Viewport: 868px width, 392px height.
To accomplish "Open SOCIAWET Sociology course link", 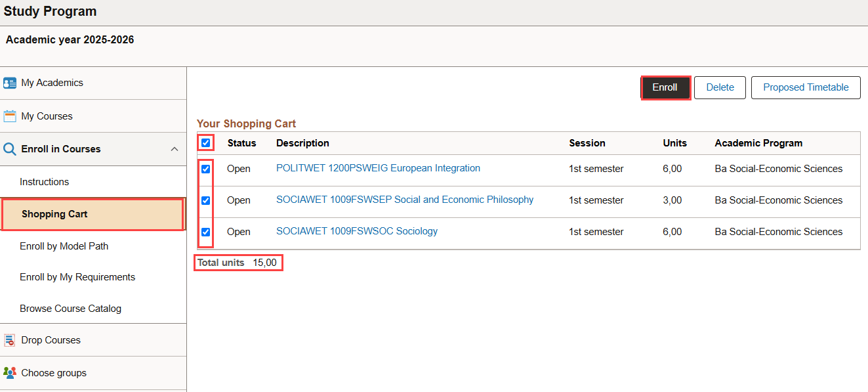I will pyautogui.click(x=357, y=231).
